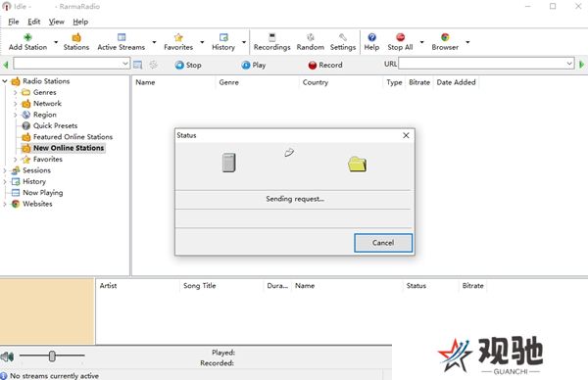Close the Status dialog
Viewport: 588px width, 380px height.
[x=406, y=135]
